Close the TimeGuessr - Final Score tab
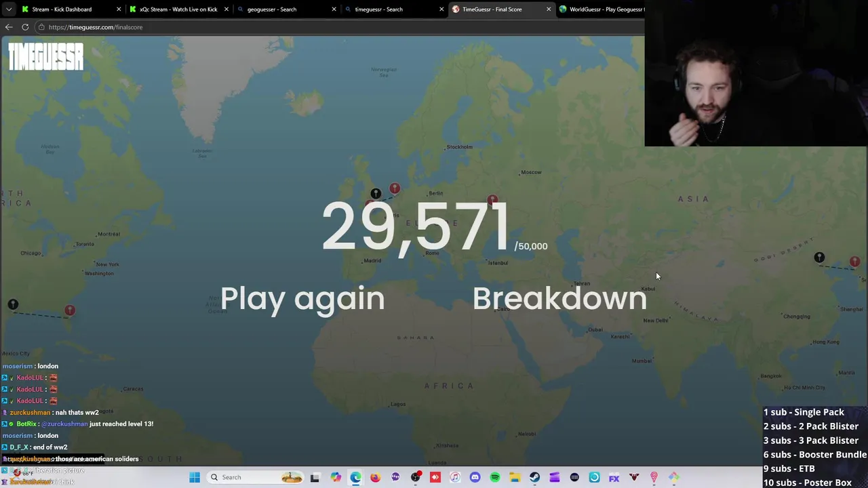This screenshot has width=868, height=488. (549, 9)
